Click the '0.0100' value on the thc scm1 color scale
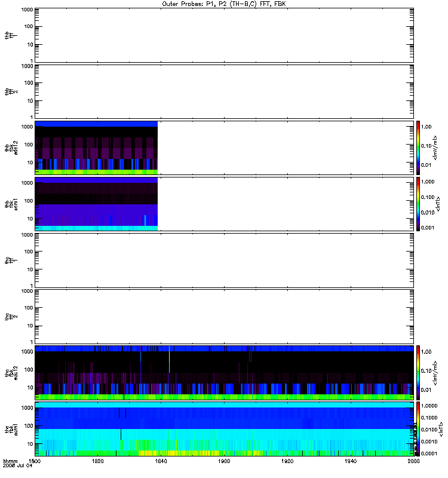 point(429,430)
